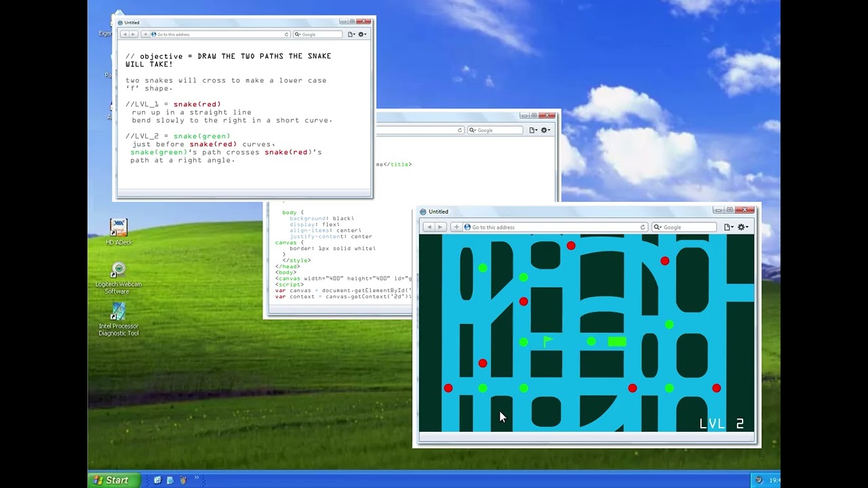Click the add bookmark plus in game window
This screenshot has height=488, width=868.
(x=456, y=227)
